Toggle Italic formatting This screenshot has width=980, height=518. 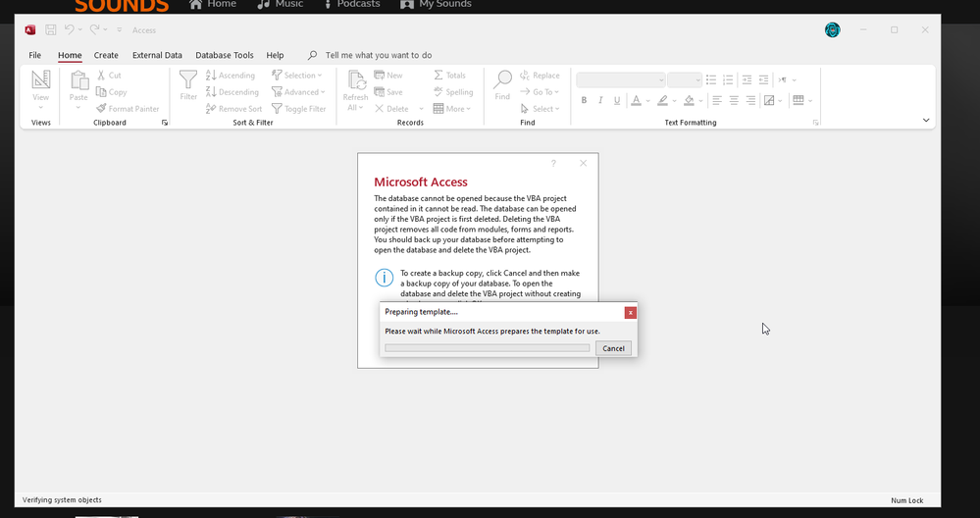click(600, 100)
